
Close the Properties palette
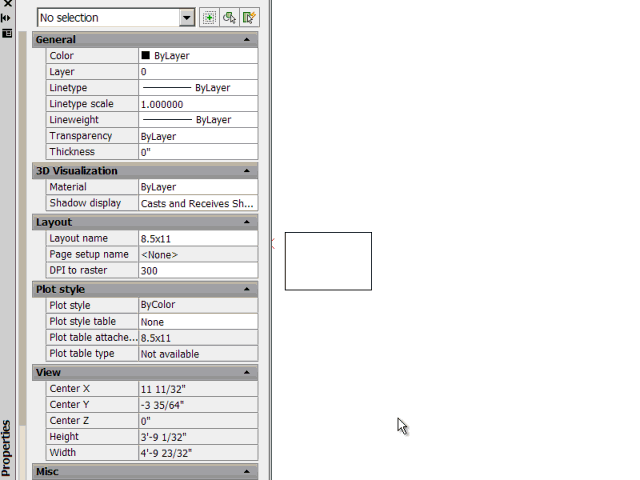[x=7, y=4]
